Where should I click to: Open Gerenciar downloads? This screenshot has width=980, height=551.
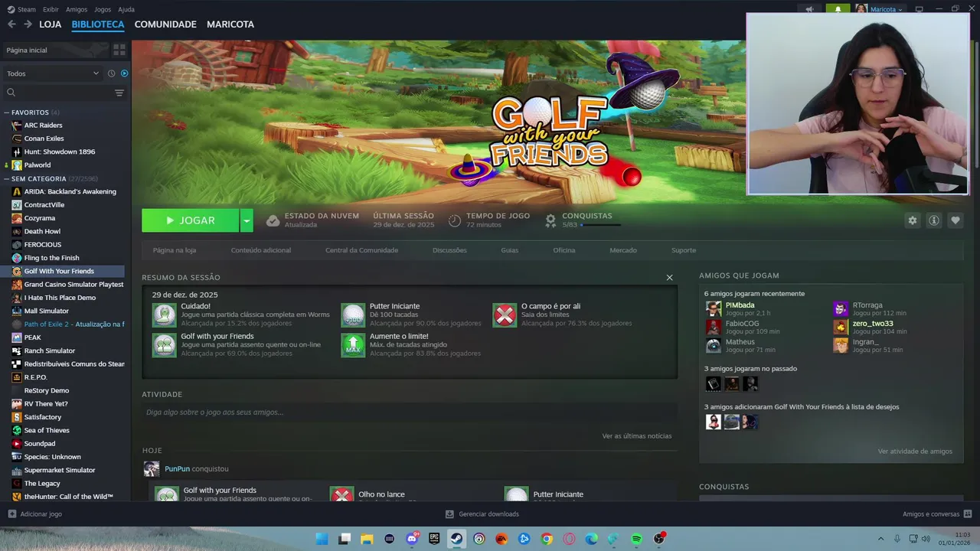[x=482, y=514]
